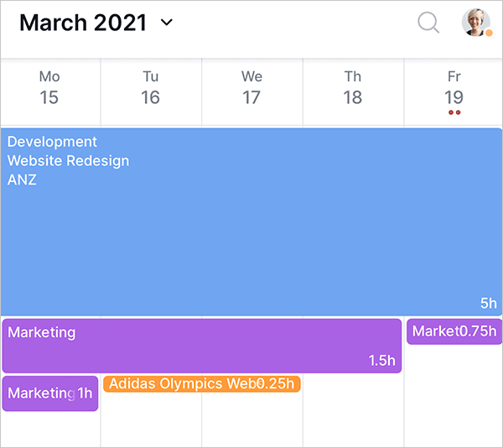The height and width of the screenshot is (448, 503).
Task: Click empty Friday slot below Market entry
Action: 454,394
